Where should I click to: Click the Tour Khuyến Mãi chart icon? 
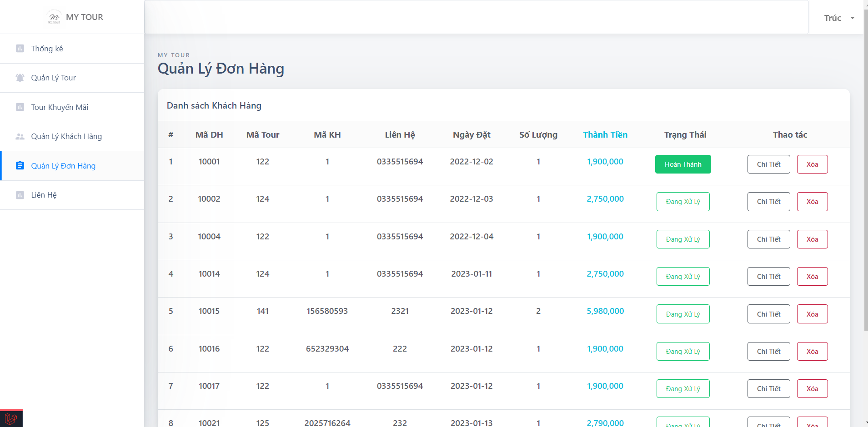click(x=20, y=107)
